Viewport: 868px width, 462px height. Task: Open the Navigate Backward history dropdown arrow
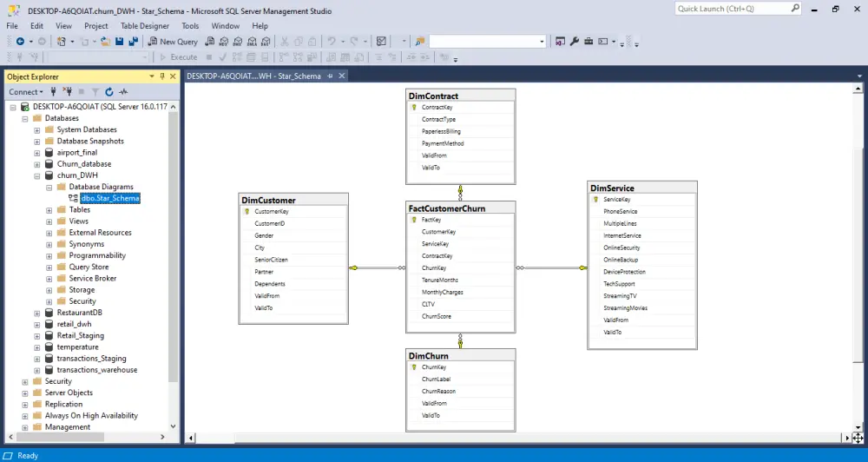[x=30, y=42]
